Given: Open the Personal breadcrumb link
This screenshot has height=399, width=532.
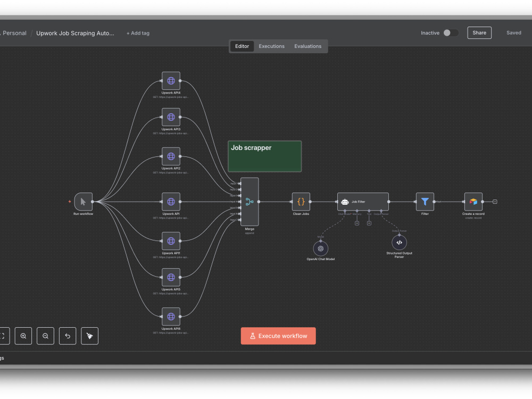Looking at the screenshot, I should click(14, 33).
